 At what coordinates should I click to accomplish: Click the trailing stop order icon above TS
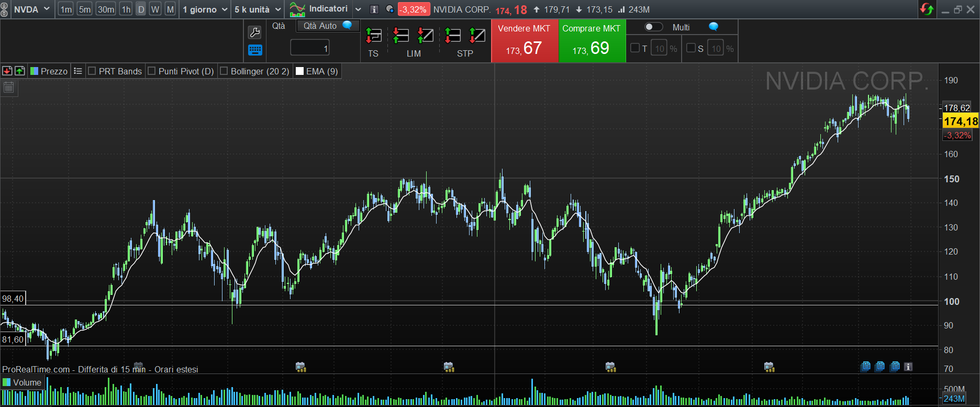point(373,36)
